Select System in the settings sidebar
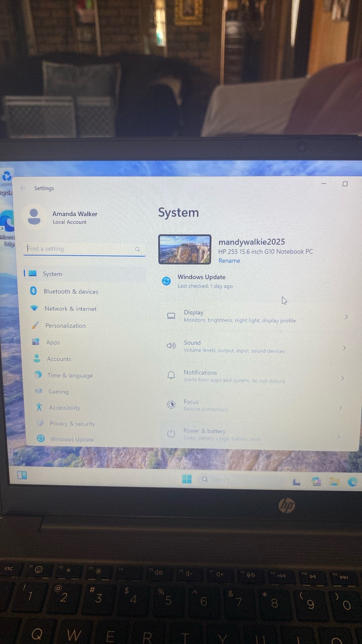362x644 pixels. 84,274
